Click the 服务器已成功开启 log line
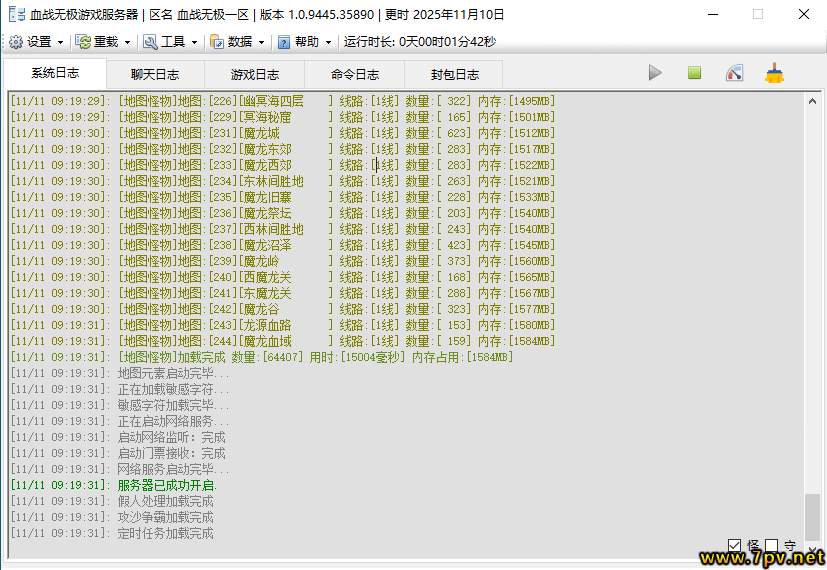 [167, 485]
